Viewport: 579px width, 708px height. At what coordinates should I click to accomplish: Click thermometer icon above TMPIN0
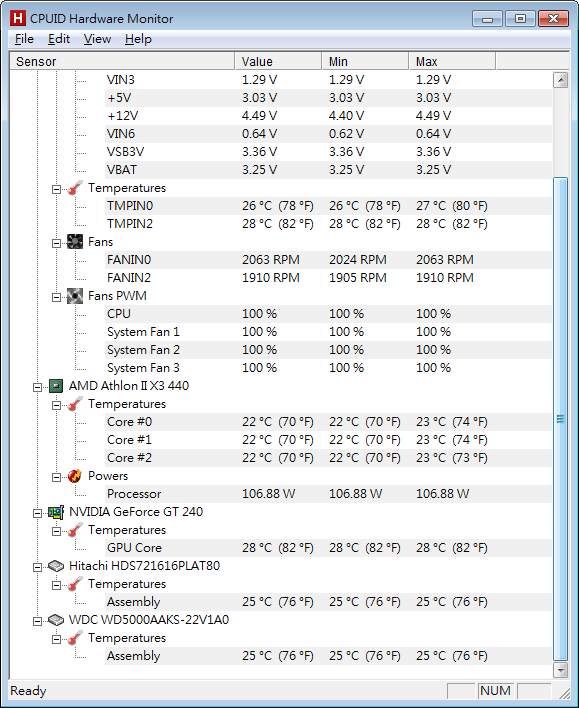pyautogui.click(x=75, y=188)
